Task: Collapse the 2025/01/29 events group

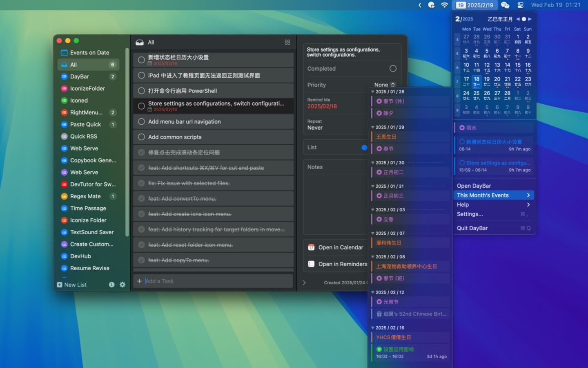Action: pyautogui.click(x=372, y=127)
